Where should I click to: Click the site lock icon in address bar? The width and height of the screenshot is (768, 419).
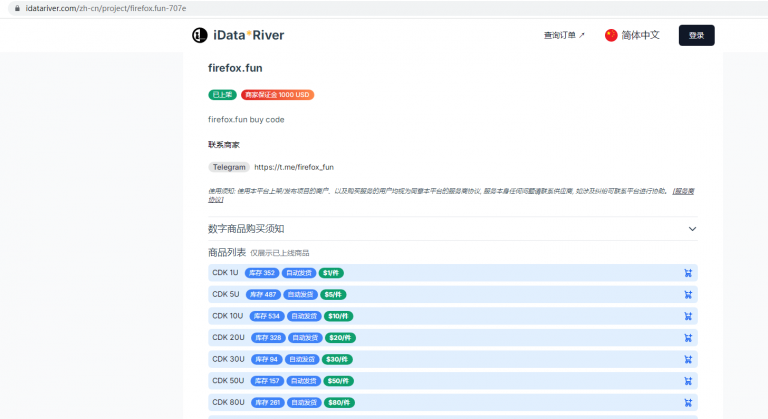(17, 8)
